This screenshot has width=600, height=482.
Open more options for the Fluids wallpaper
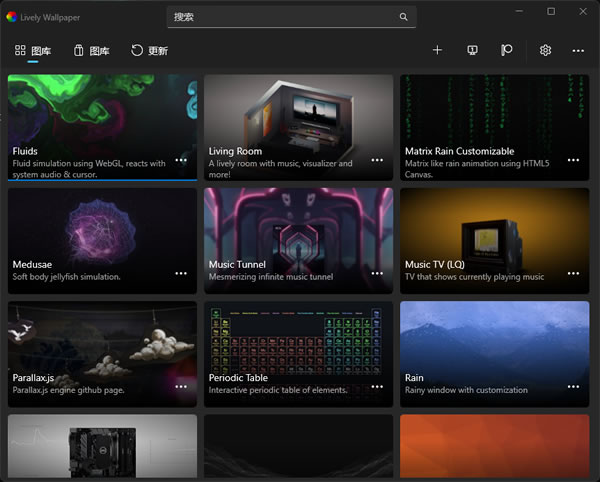coord(181,159)
